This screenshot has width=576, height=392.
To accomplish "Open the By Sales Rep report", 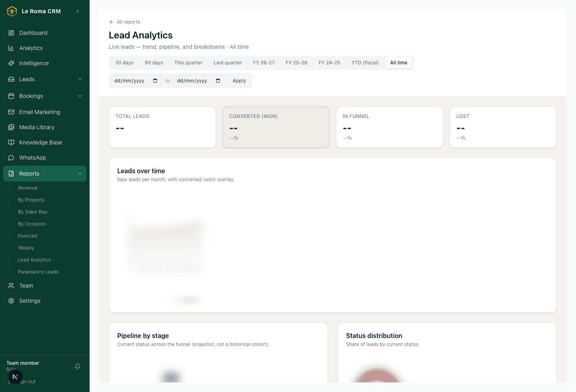I will (x=32, y=212).
